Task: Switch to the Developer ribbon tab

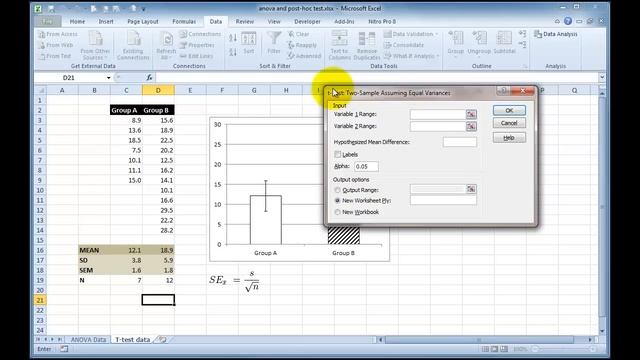Action: (x=307, y=22)
